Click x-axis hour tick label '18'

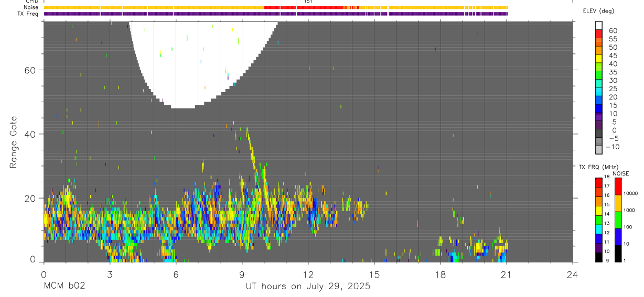(440, 274)
